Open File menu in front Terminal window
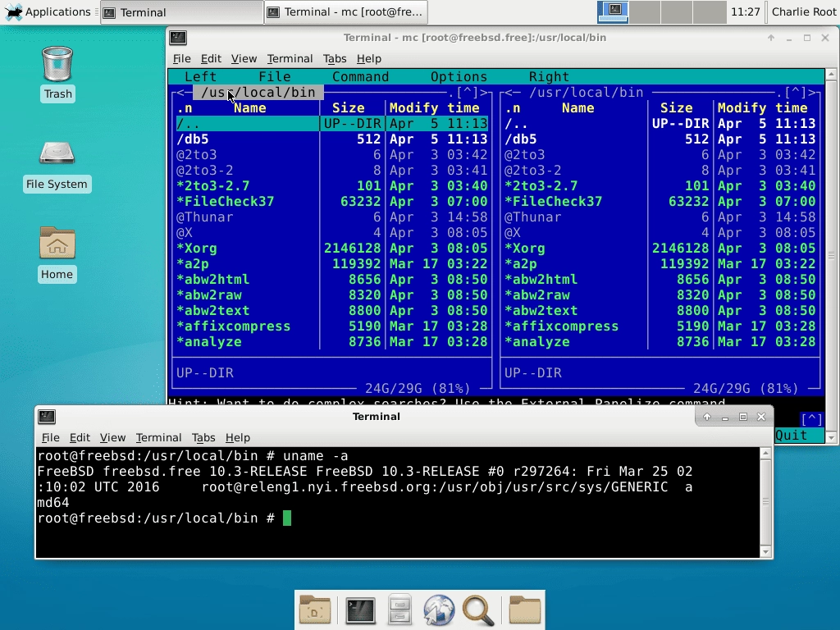The height and width of the screenshot is (630, 840). click(50, 438)
